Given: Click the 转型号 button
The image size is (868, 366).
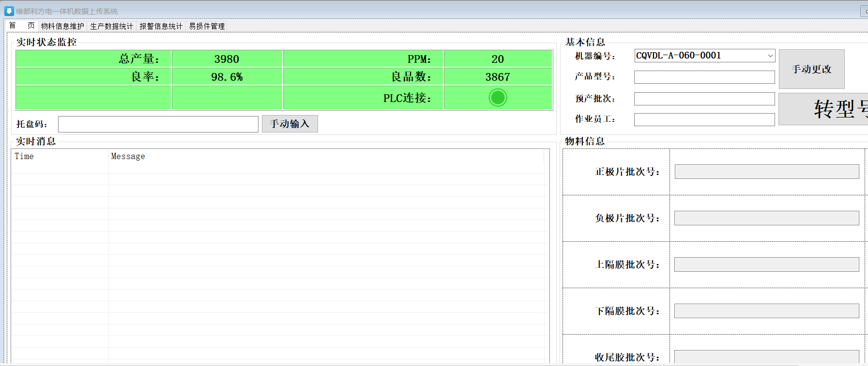Looking at the screenshot, I should click(x=823, y=109).
